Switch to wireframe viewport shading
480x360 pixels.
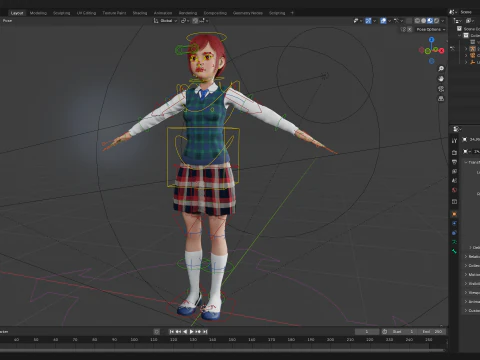pyautogui.click(x=417, y=21)
